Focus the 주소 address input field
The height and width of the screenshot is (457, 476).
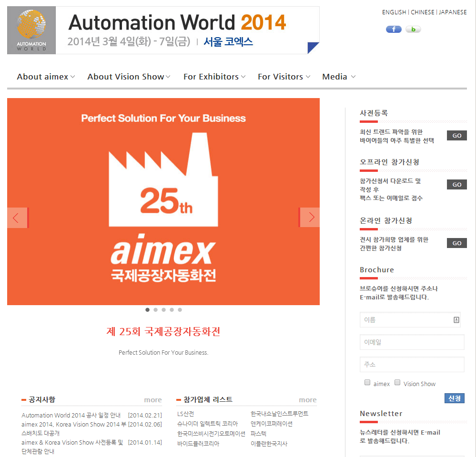click(412, 364)
